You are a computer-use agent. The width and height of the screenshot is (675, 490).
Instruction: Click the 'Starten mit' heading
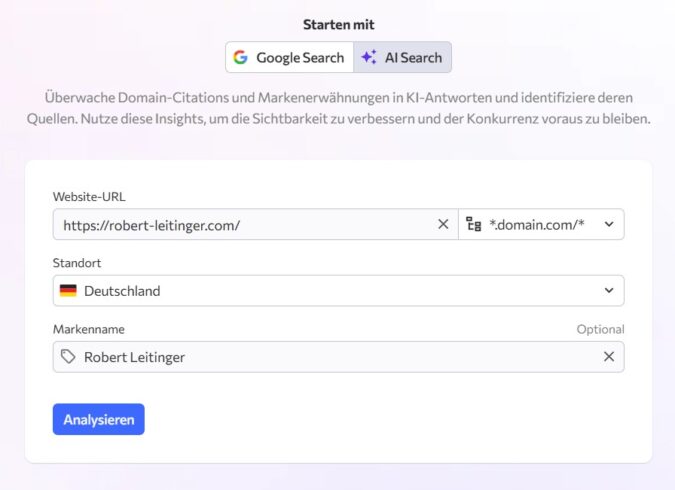(x=338, y=25)
